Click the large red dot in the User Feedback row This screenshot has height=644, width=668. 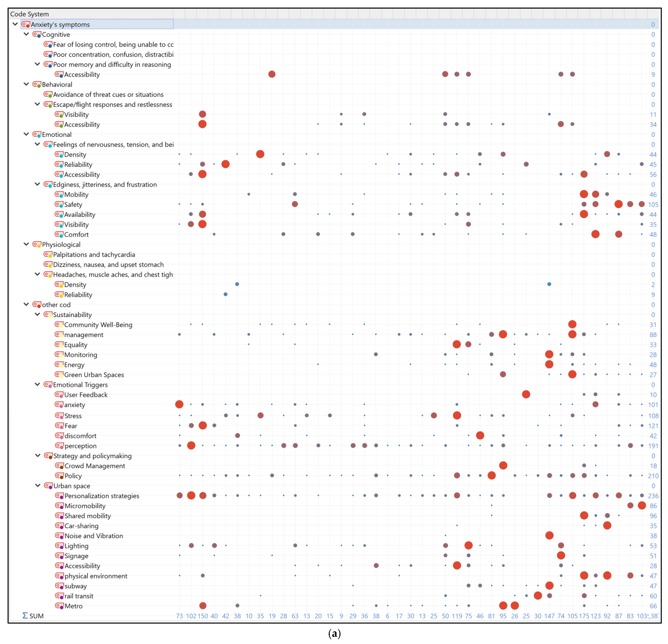526,394
